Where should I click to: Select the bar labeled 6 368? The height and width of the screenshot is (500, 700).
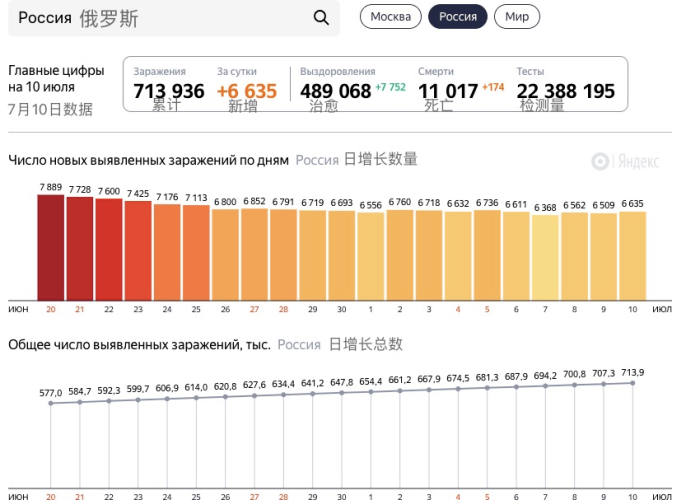(545, 258)
